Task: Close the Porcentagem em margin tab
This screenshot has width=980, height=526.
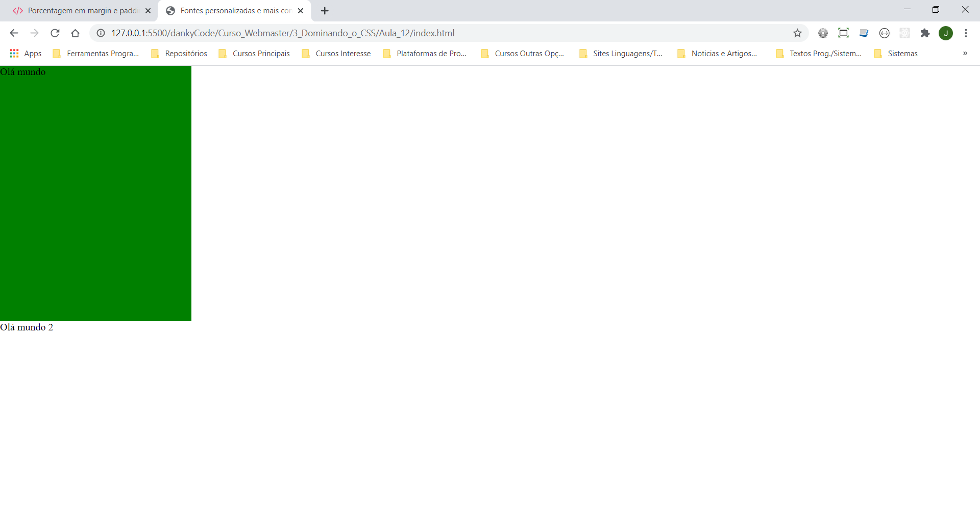Action: (148, 11)
